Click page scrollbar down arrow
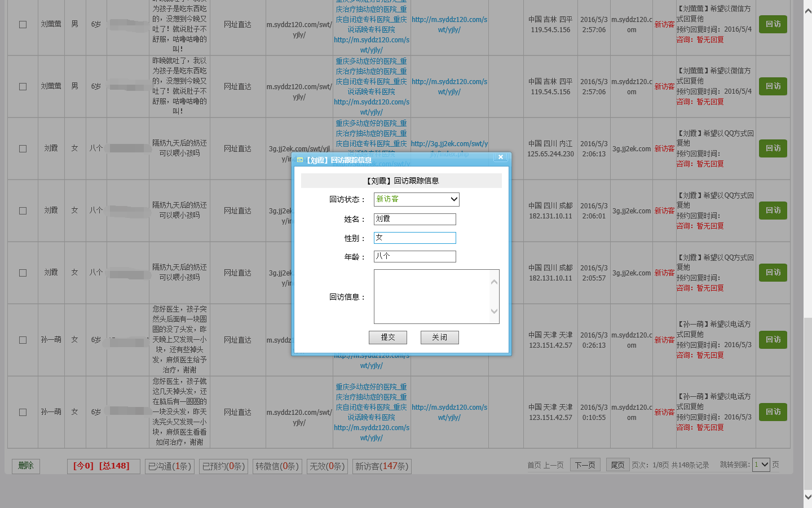This screenshot has height=508, width=812. 807,497
